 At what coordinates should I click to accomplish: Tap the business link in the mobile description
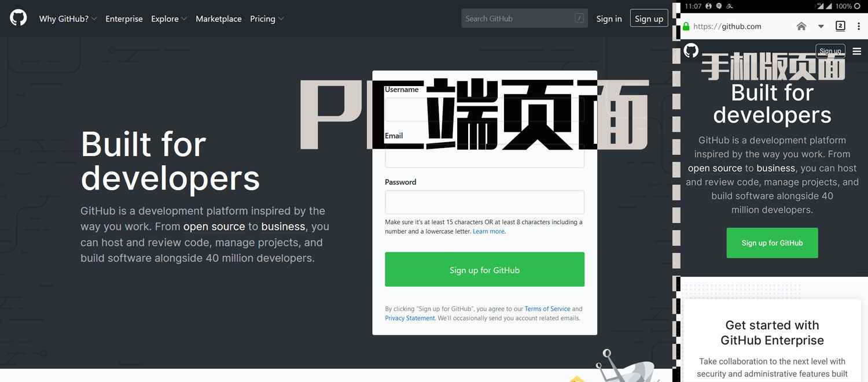point(775,168)
